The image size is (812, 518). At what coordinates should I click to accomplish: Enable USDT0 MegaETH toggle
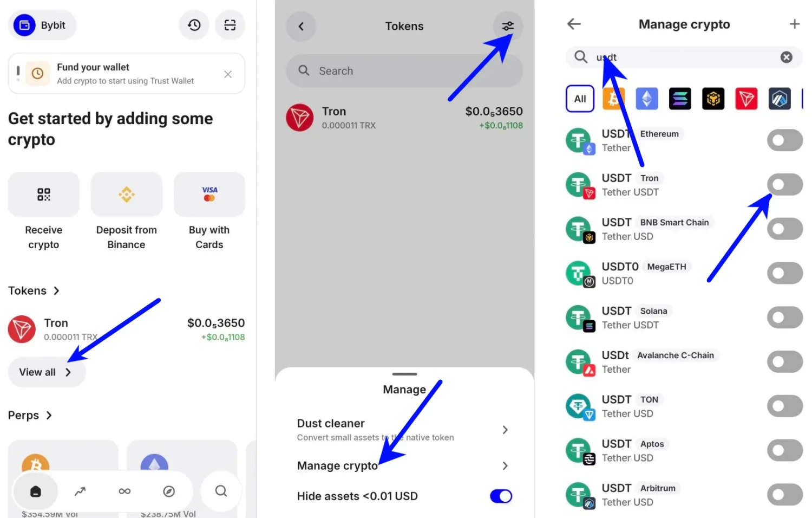[785, 273]
